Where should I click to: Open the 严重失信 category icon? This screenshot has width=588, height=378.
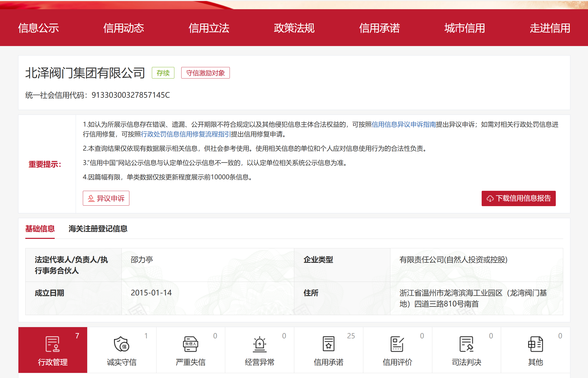[x=190, y=344]
